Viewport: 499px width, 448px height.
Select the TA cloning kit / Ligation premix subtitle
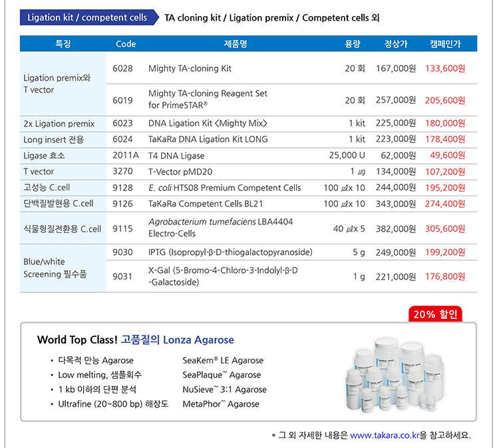click(271, 18)
